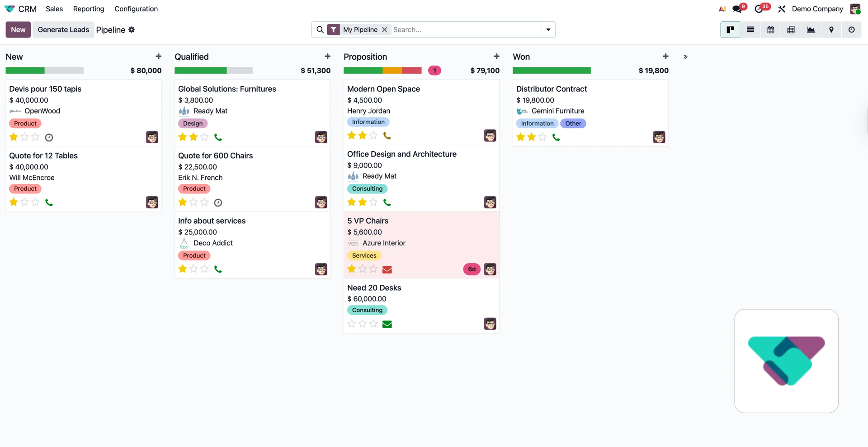The width and height of the screenshot is (868, 447).
Task: Switch to pivot table view
Action: 791,30
